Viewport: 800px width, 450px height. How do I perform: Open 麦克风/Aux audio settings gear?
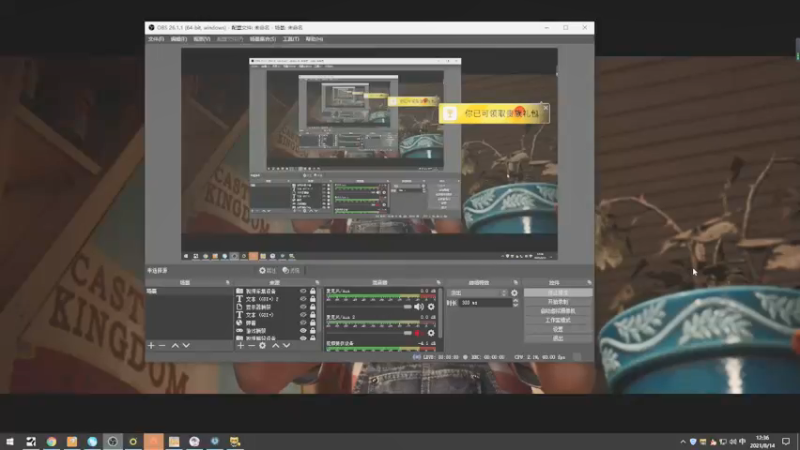coord(431,307)
